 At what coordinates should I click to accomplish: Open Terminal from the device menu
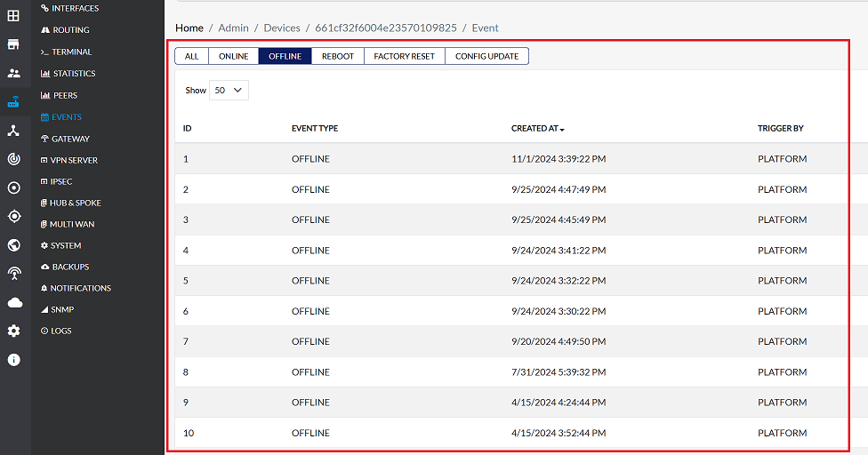71,52
